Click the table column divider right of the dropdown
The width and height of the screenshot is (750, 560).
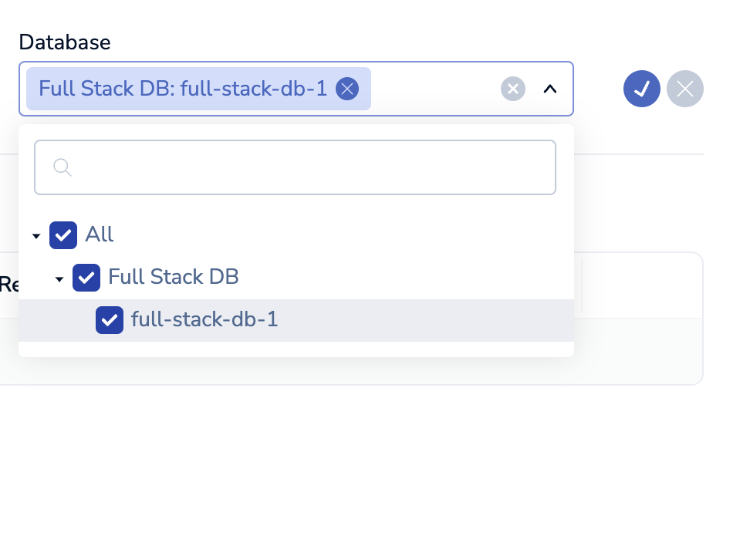[582, 285]
